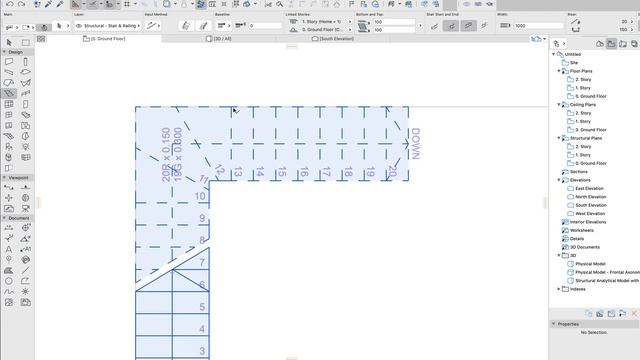Select the Section tool under Viewpoint
The image size is (640, 360).
(x=9, y=187)
